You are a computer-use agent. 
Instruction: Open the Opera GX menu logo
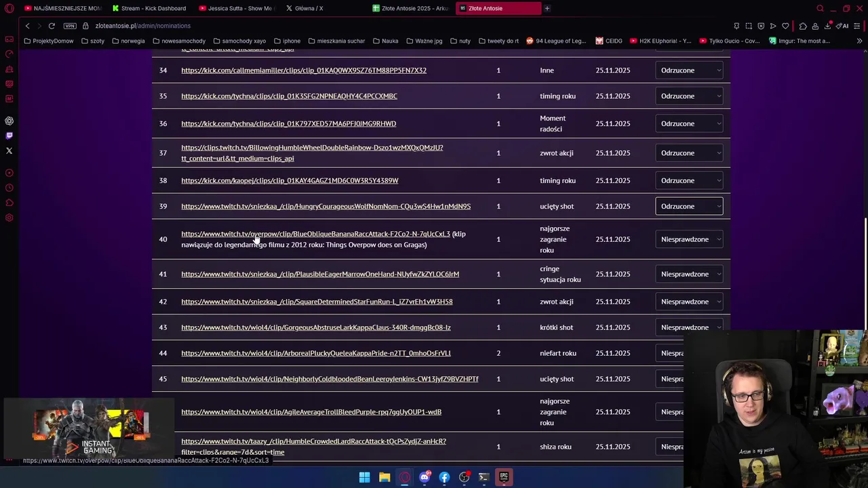[x=9, y=8]
